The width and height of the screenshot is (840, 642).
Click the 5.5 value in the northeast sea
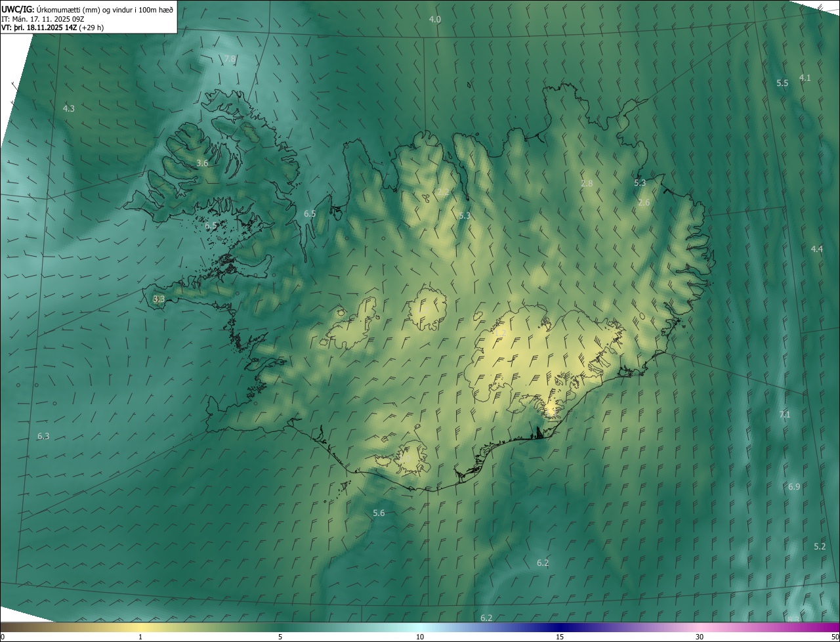point(782,83)
